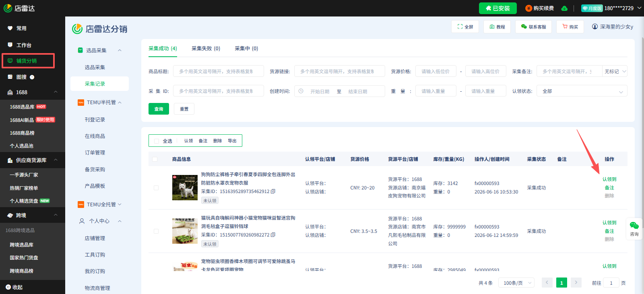
Task: Click the cloud download icon in the top bar
Action: coord(564,8)
